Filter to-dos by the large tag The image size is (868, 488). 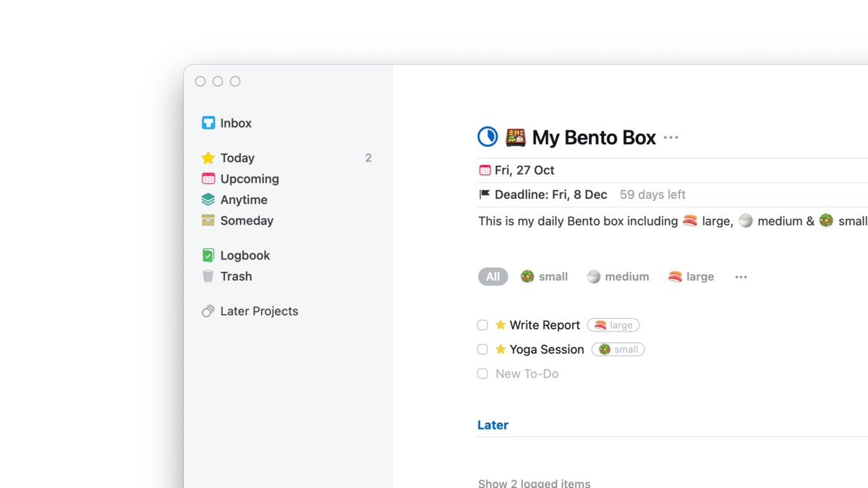point(691,277)
